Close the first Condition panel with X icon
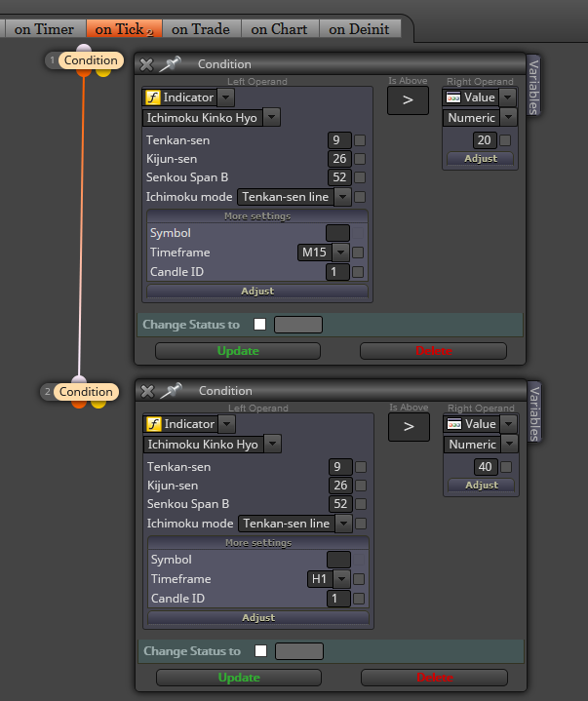The image size is (588, 701). [x=146, y=64]
